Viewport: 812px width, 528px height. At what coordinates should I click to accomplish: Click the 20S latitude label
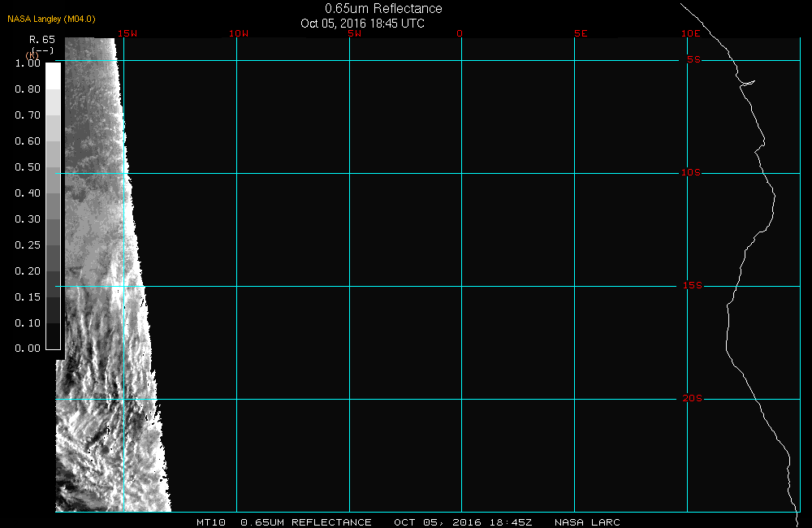[x=691, y=399]
